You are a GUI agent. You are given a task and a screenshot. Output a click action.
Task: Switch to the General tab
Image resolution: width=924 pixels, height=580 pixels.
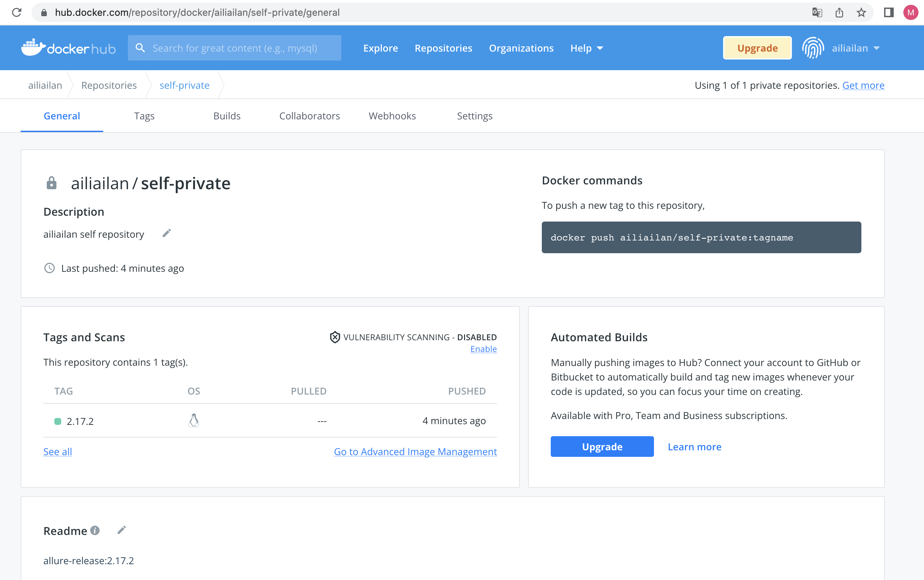coord(62,116)
